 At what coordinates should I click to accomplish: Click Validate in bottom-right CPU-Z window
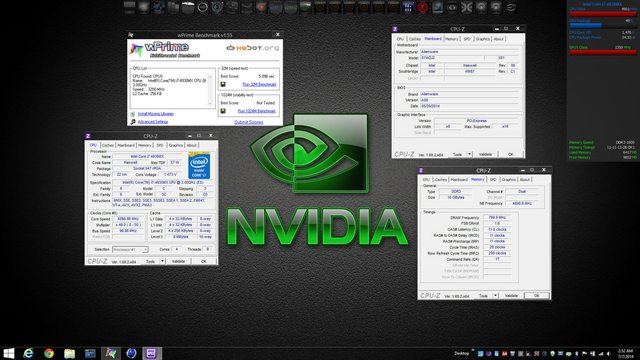pos(511,296)
